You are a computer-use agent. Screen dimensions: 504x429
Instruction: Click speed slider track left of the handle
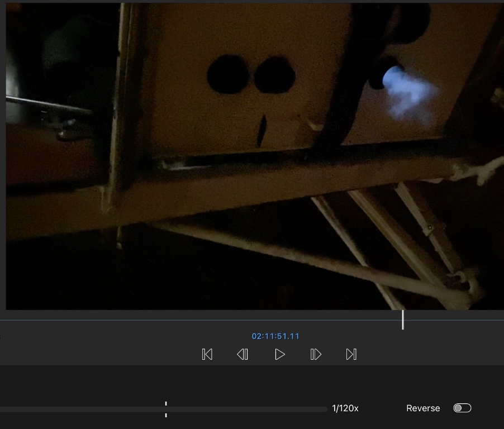[x=84, y=409]
